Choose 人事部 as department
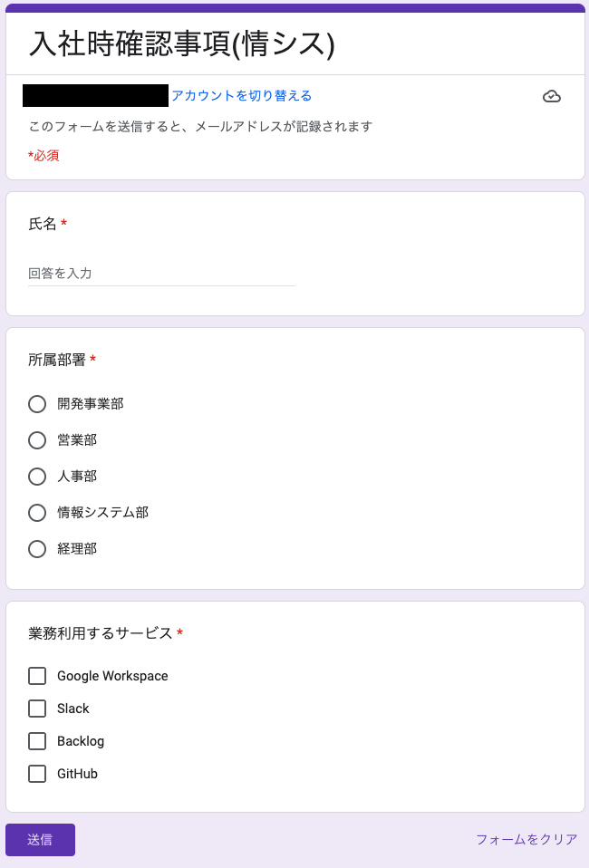Viewport: 589px width, 868px height. [37, 477]
